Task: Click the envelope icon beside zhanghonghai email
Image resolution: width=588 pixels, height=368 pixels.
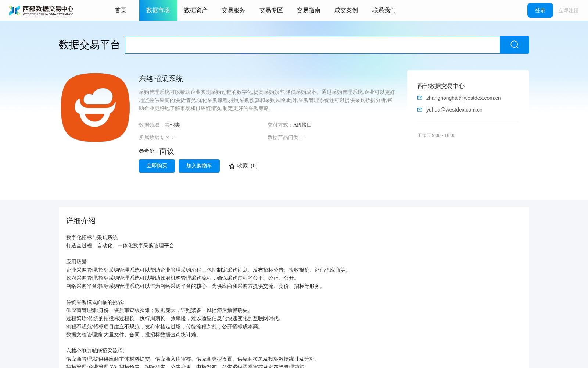Action: click(x=420, y=98)
